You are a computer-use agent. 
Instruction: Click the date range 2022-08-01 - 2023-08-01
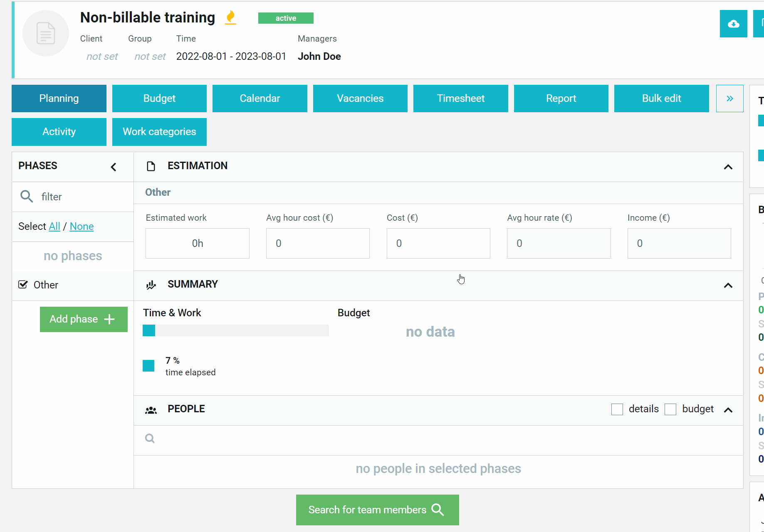[x=231, y=57]
